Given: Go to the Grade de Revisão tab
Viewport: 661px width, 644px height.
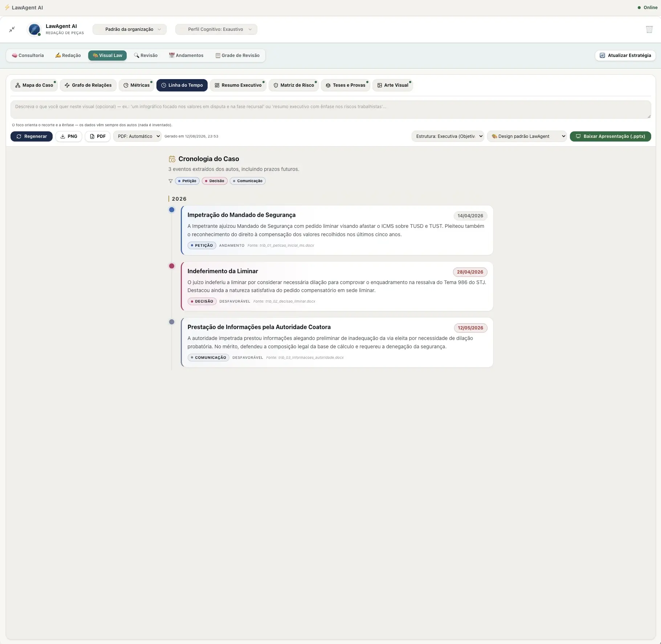Looking at the screenshot, I should tap(237, 56).
